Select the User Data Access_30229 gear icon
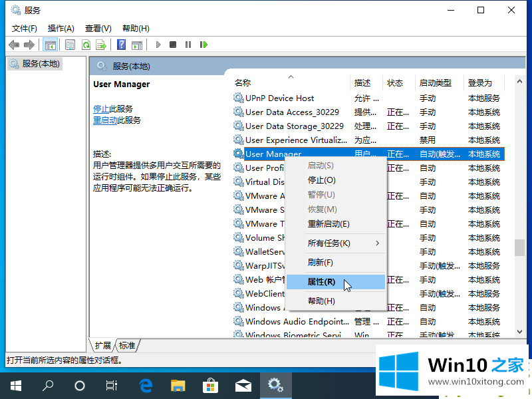Screen dimensions: 532x399 pos(239,112)
